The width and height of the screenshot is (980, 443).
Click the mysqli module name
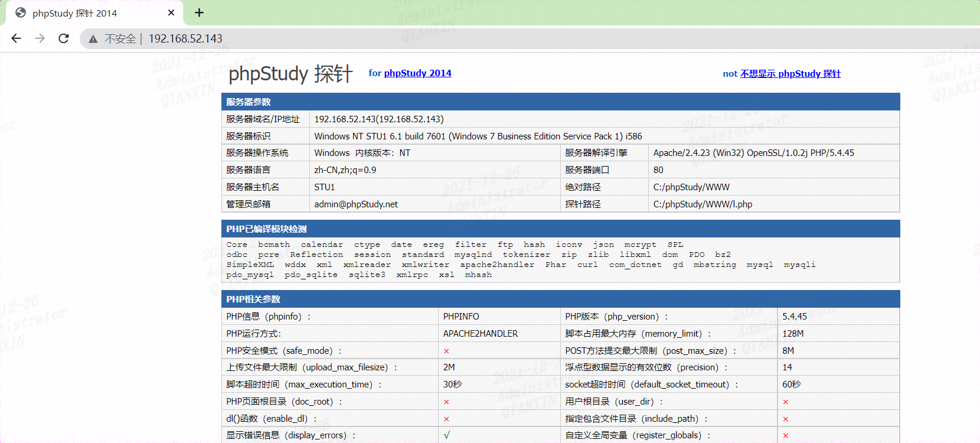coord(799,265)
